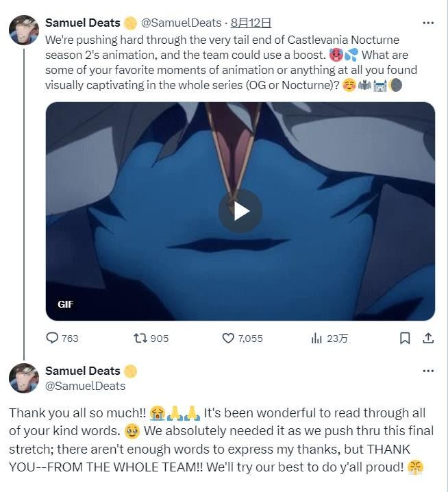Open @SamuelDeats handle under reply name

(85, 386)
